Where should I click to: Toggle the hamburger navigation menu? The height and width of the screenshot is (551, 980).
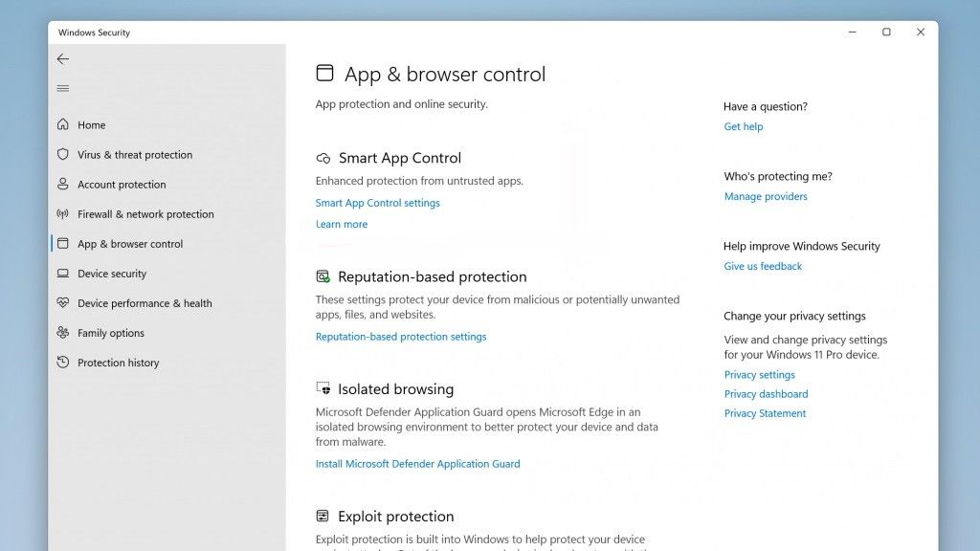[63, 89]
